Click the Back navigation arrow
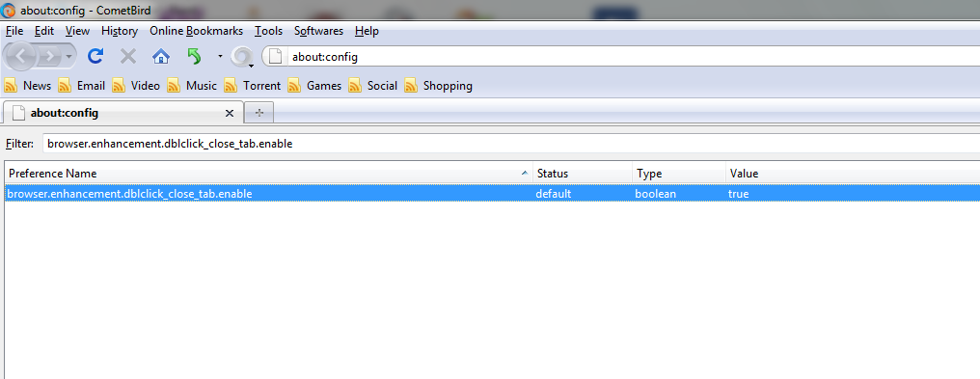The height and width of the screenshot is (379, 980). (x=20, y=57)
